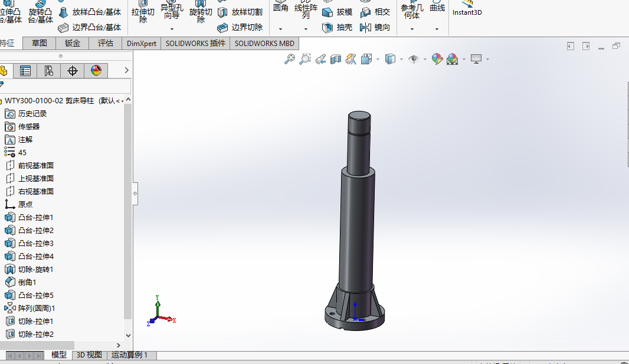Click the filter funnel search field
This screenshot has height=364, width=629.
pos(65,86)
